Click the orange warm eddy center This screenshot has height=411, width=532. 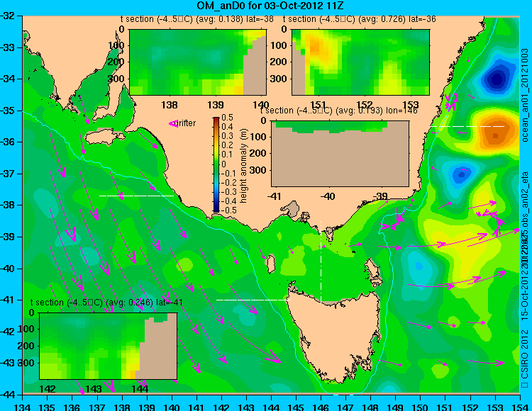pos(495,135)
